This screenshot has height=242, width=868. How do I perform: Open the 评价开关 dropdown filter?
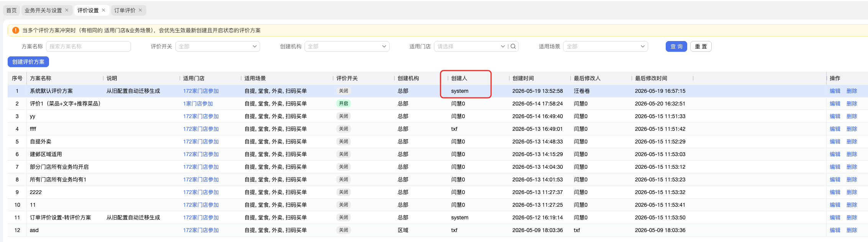(218, 46)
